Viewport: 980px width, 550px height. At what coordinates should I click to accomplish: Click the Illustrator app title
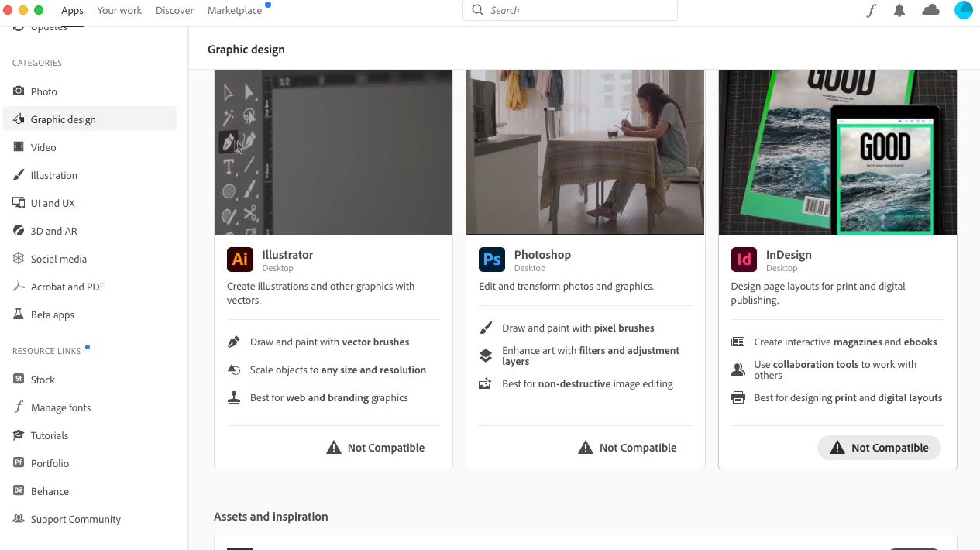(287, 255)
